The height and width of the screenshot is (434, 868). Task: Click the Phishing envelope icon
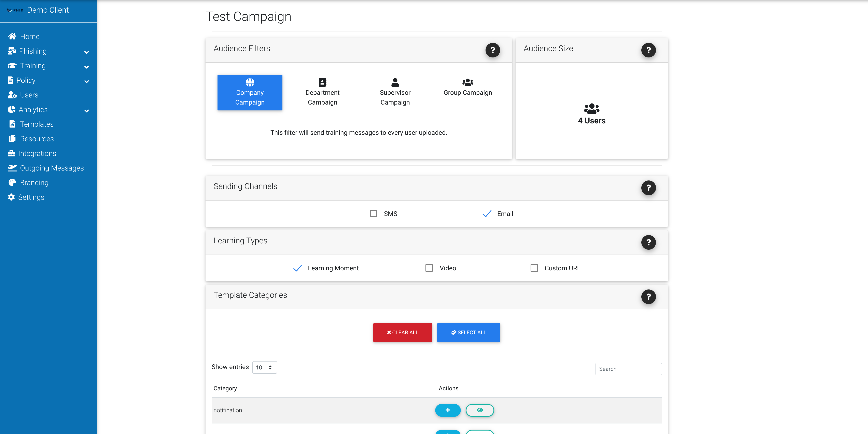[12, 51]
